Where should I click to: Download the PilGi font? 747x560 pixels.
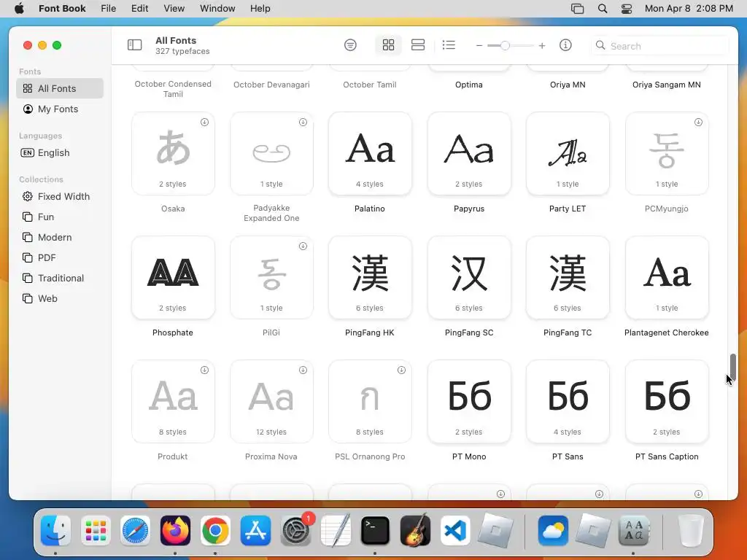[303, 246]
